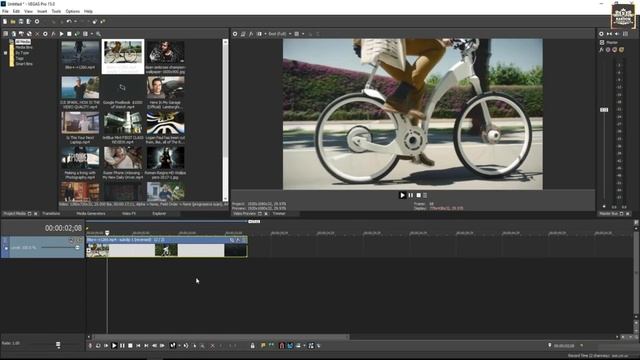Stop preview in Project Media toolbar
Image resolution: width=640 pixels, height=360 pixels.
click(69, 34)
